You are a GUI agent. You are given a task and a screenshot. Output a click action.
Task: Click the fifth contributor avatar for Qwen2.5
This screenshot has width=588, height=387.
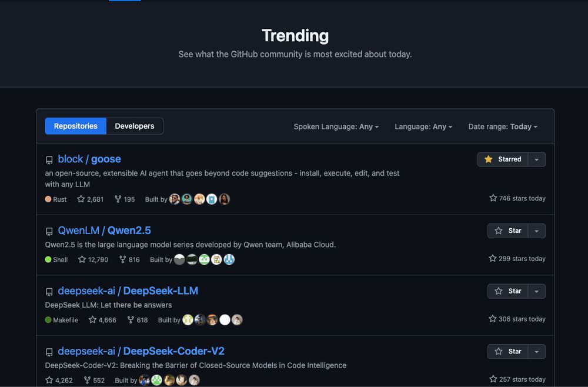click(229, 259)
